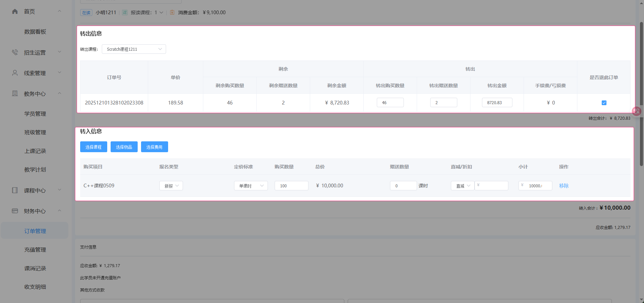Screen dimensions: 644x303
Task: Expand the 报读课程 dropdown arrow
Action: pyautogui.click(x=161, y=13)
